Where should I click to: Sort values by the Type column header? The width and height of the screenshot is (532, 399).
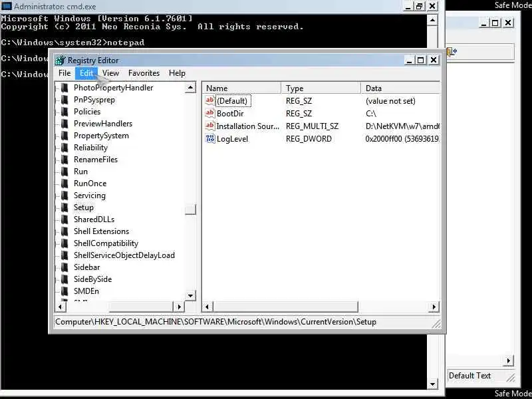coord(321,88)
